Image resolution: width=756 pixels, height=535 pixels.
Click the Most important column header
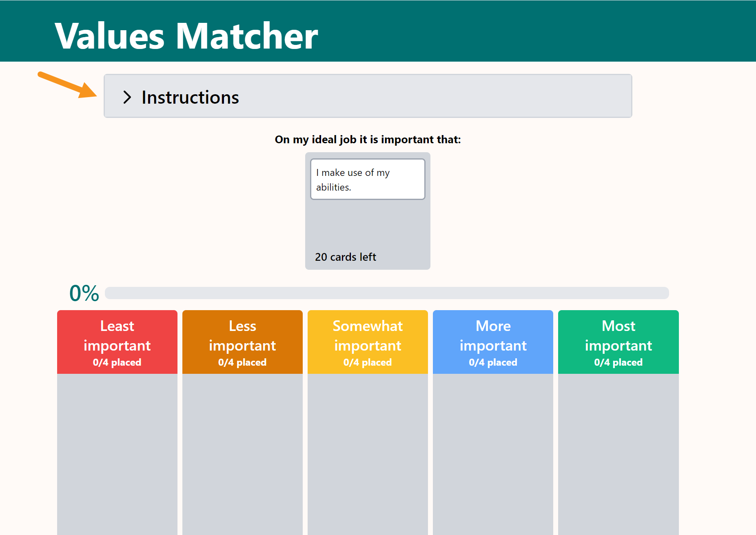point(619,342)
